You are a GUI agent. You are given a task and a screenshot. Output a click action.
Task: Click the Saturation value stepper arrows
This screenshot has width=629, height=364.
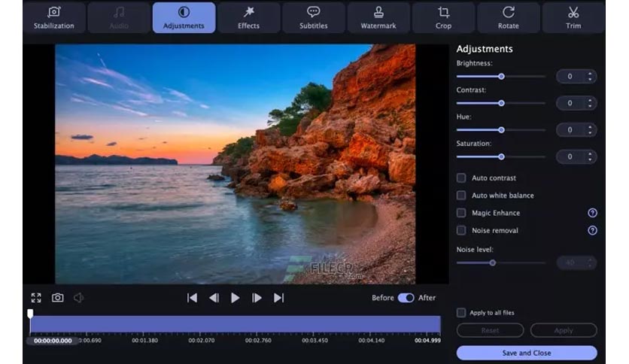point(590,156)
